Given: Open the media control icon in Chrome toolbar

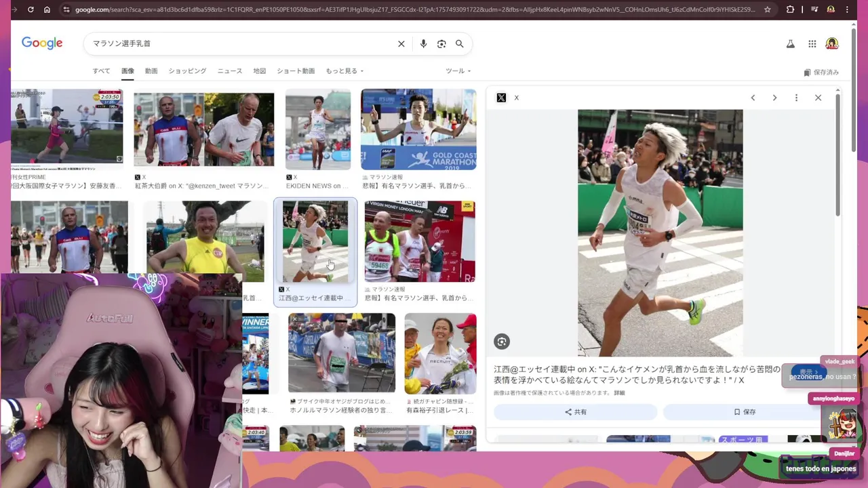Looking at the screenshot, I should point(814,9).
